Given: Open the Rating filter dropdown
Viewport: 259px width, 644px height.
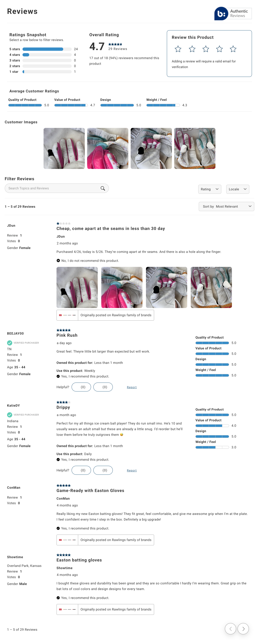Looking at the screenshot, I should pos(209,189).
